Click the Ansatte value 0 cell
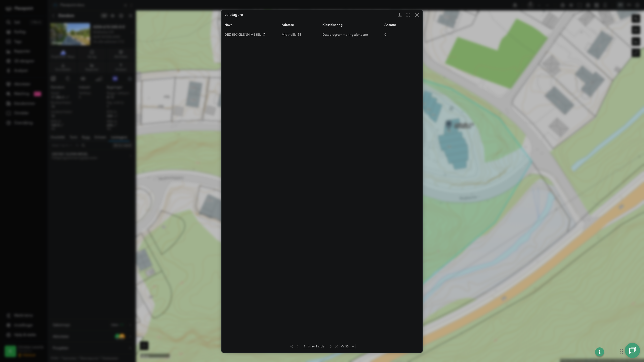644x362 pixels. pyautogui.click(x=385, y=35)
